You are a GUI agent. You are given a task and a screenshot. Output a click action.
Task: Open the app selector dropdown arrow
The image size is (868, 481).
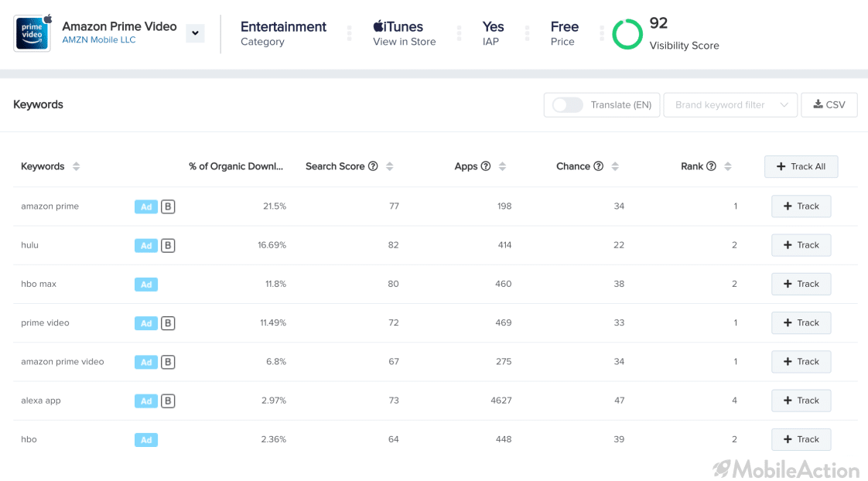(x=196, y=33)
